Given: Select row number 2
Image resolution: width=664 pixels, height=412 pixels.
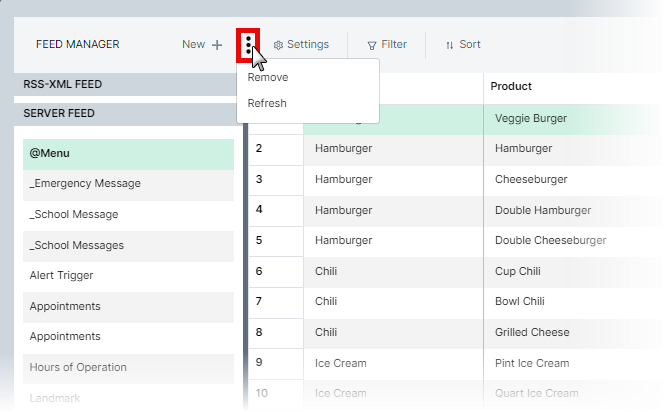Looking at the screenshot, I should (276, 150).
